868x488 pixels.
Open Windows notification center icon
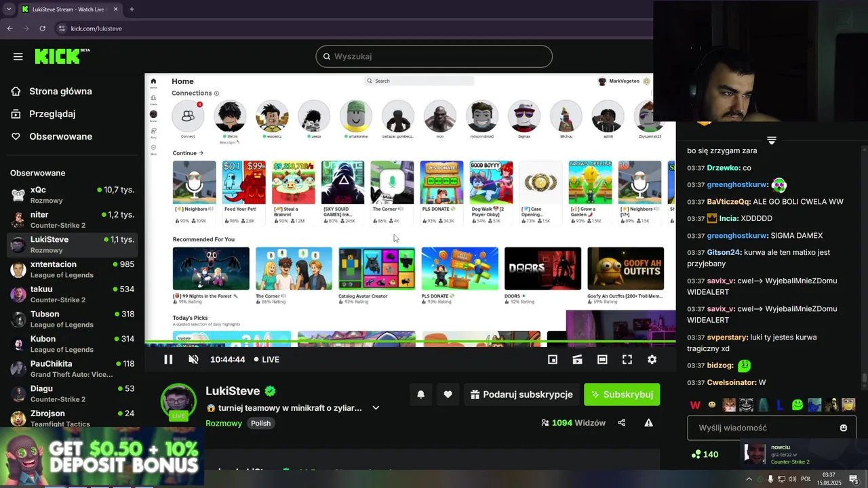[x=853, y=479]
